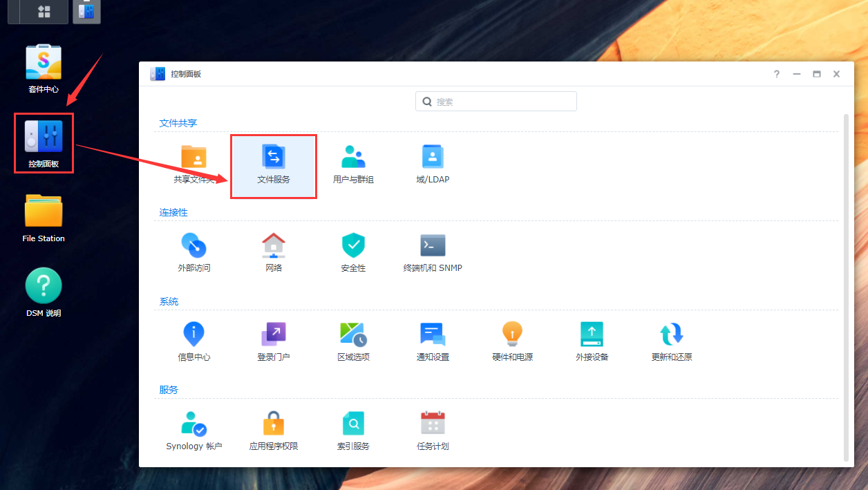Open 套件中心 (Package Center) from the desktop
This screenshot has width=868, height=490.
click(43, 68)
